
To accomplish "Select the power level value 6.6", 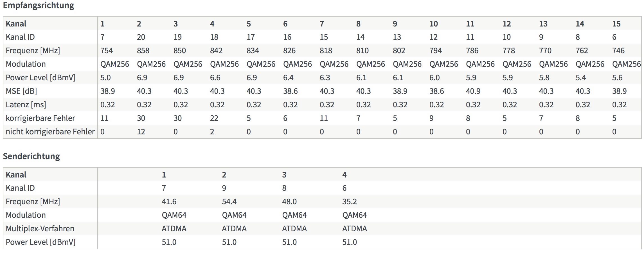I will tap(215, 78).
